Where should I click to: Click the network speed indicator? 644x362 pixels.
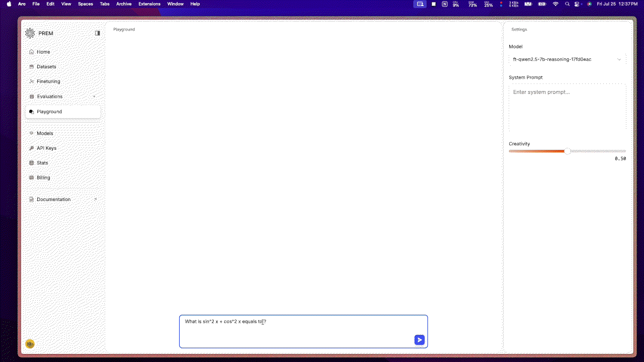pos(514,4)
